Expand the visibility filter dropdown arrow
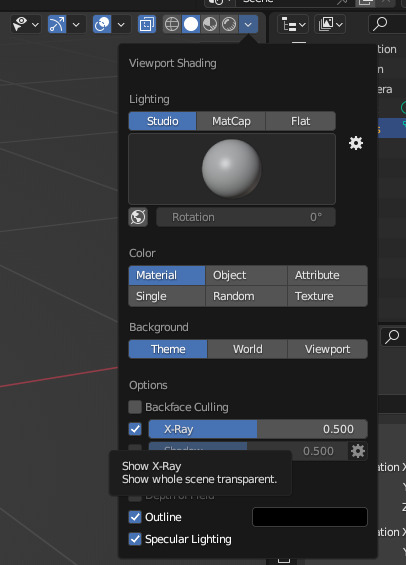 35,25
